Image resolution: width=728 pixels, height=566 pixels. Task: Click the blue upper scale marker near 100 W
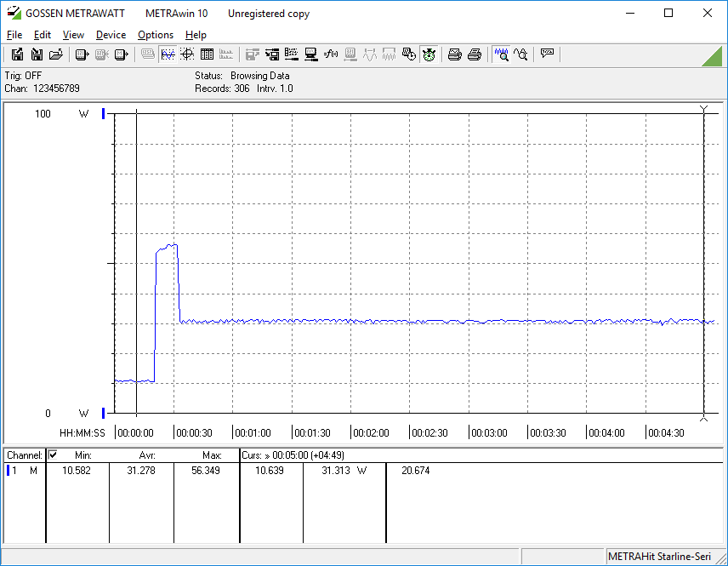tap(104, 113)
